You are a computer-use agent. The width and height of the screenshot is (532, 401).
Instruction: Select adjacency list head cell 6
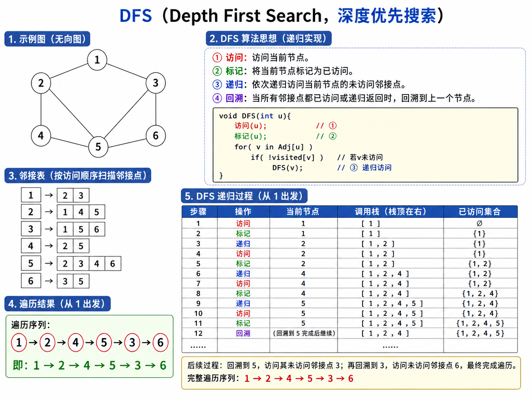(31, 281)
